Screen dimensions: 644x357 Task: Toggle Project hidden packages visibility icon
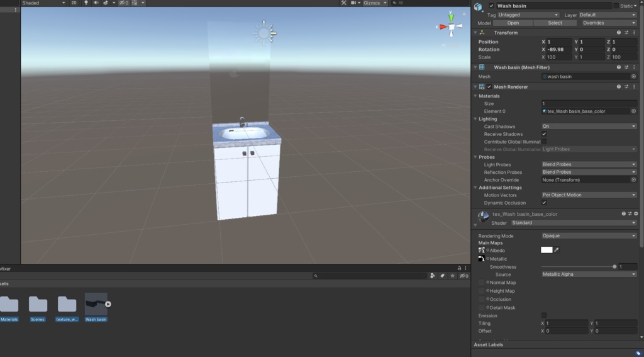[464, 276]
